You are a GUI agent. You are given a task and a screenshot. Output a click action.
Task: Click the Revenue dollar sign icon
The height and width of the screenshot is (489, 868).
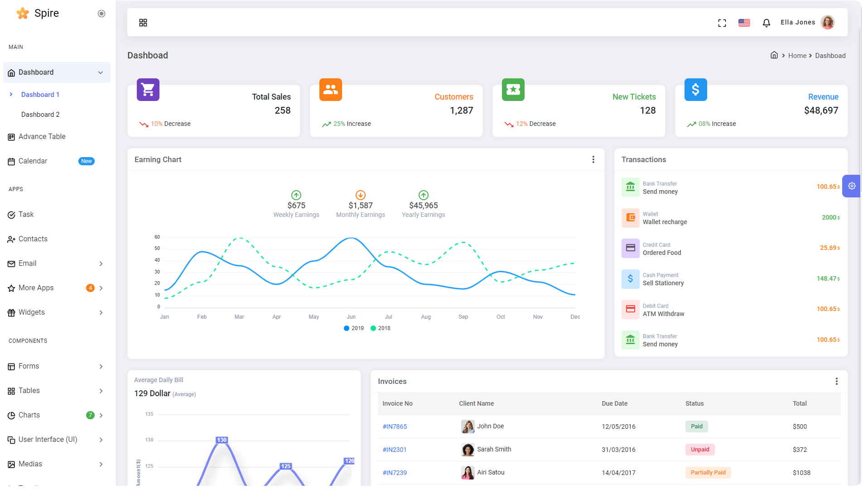point(695,90)
